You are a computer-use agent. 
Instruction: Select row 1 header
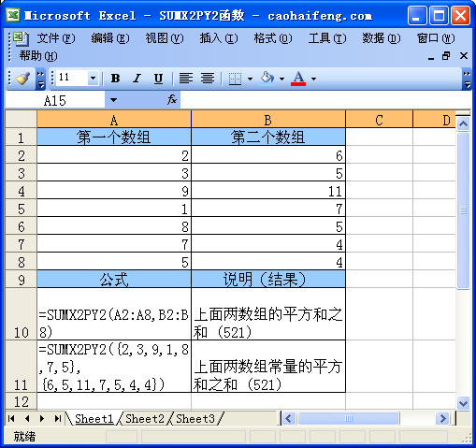click(22, 137)
